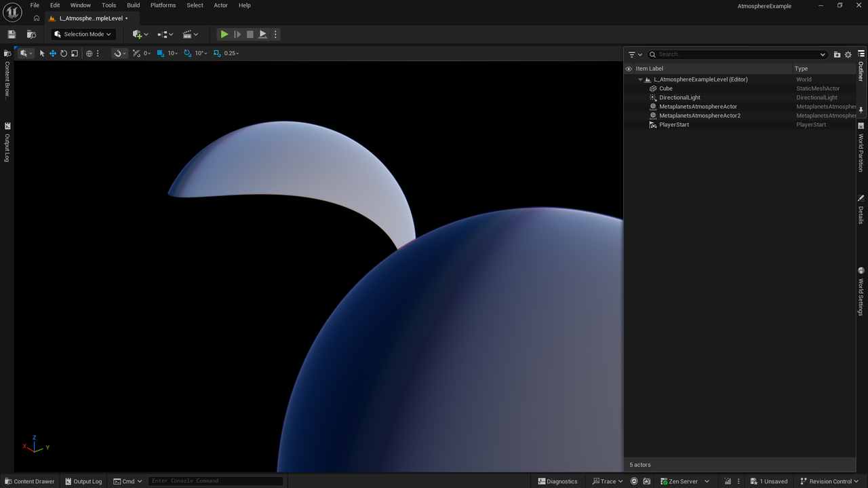Open the Cinematics clapperboard dropdown
This screenshot has height=488, width=868.
[190, 34]
